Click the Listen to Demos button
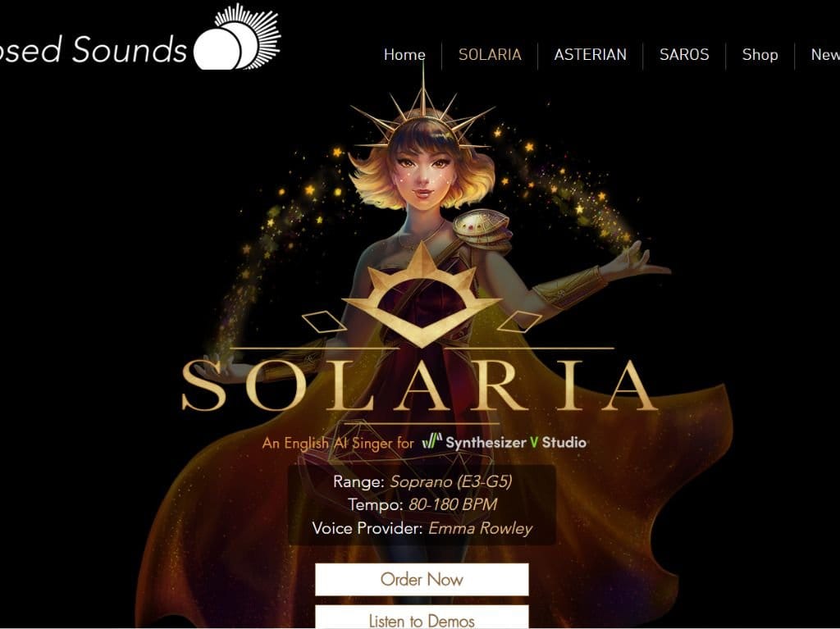This screenshot has height=629, width=840. pos(422,618)
